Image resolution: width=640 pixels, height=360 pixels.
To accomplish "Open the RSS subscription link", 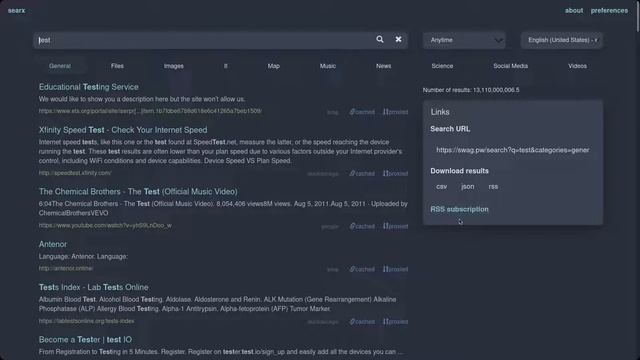I will 459,209.
